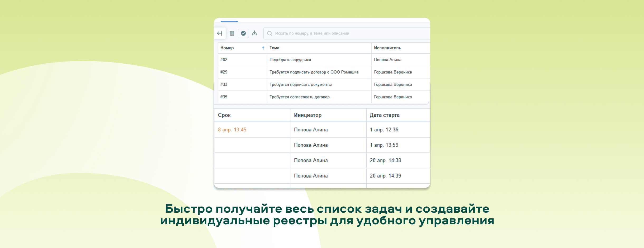Open the column layout icon
The height and width of the screenshot is (248, 644).
[x=232, y=33]
